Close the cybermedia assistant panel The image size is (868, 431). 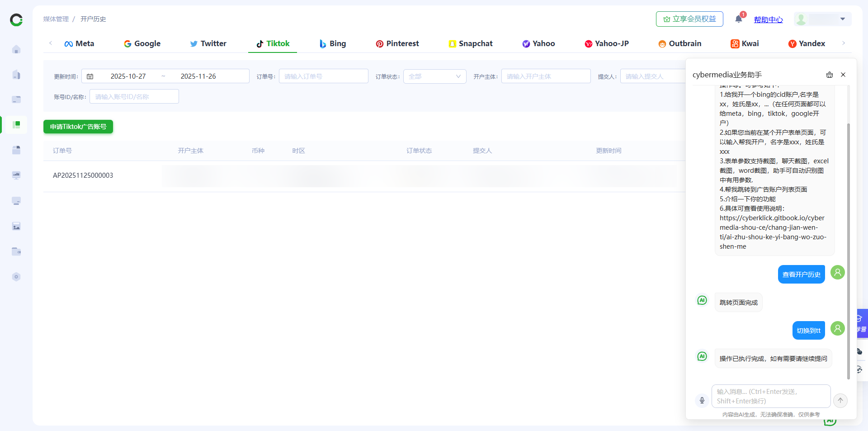click(843, 75)
